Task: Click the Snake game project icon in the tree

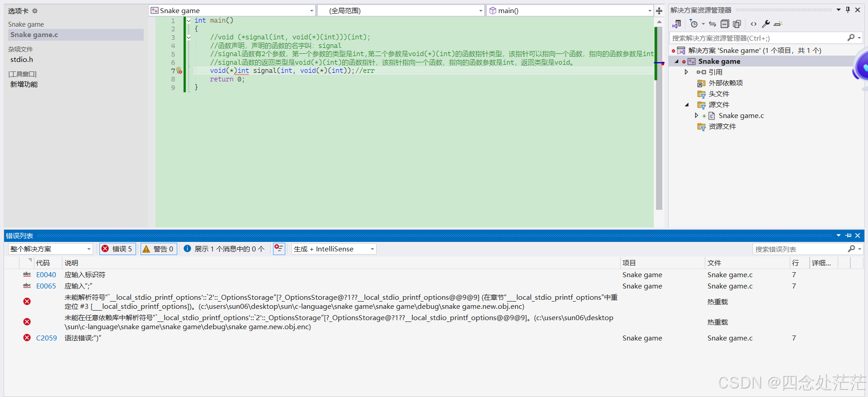Action: [692, 61]
